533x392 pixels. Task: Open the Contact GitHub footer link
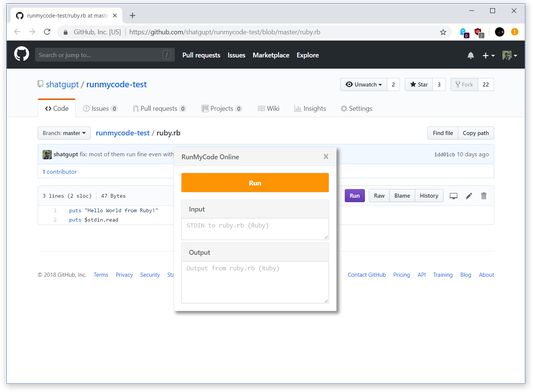(366, 275)
